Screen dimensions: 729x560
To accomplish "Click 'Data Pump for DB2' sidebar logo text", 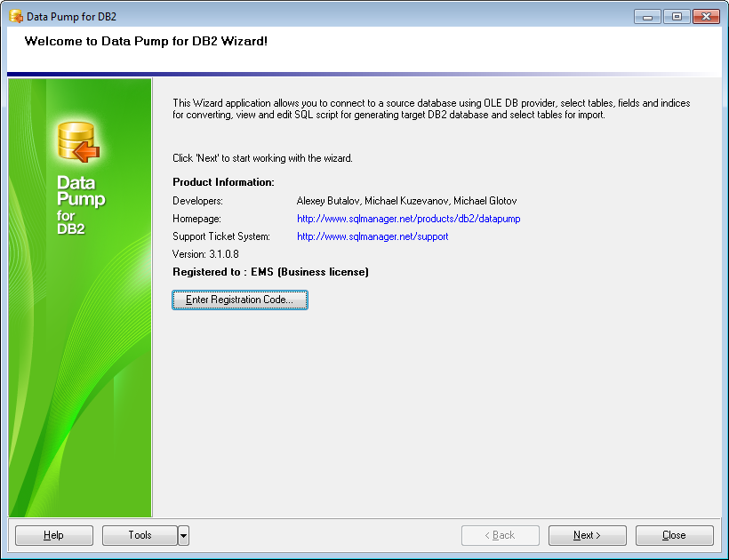I will click(x=81, y=205).
